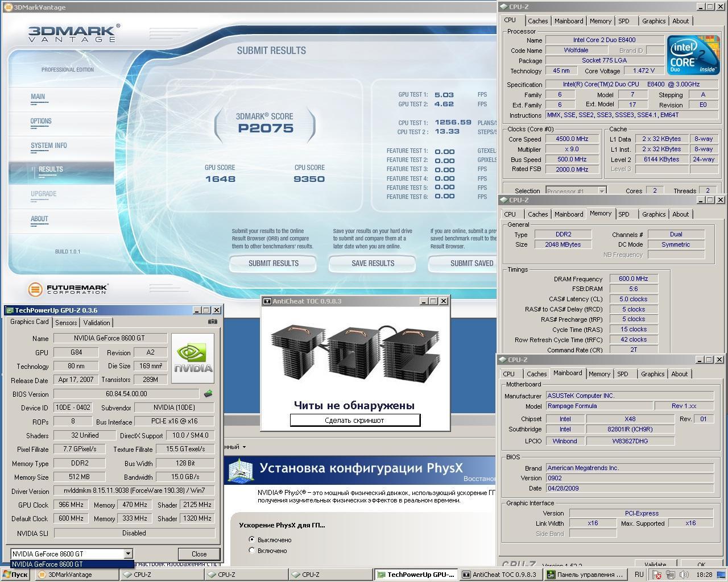Click the 3DMarkVantage taskbar button
The image size is (728, 582).
[x=76, y=575]
